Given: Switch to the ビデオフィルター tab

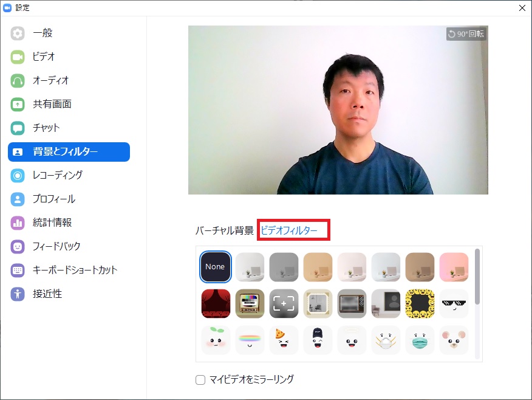Looking at the screenshot, I should (x=289, y=230).
